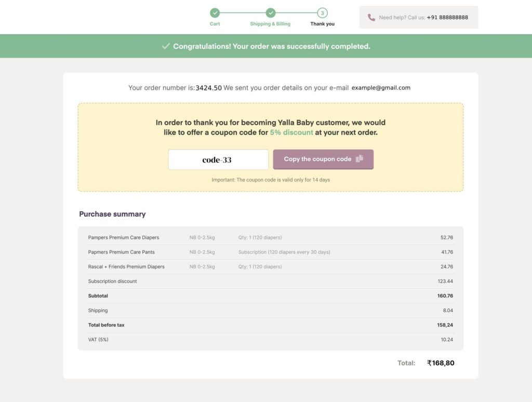This screenshot has width=532, height=402.
Task: Click the step 3 circle icon
Action: coord(323,13)
